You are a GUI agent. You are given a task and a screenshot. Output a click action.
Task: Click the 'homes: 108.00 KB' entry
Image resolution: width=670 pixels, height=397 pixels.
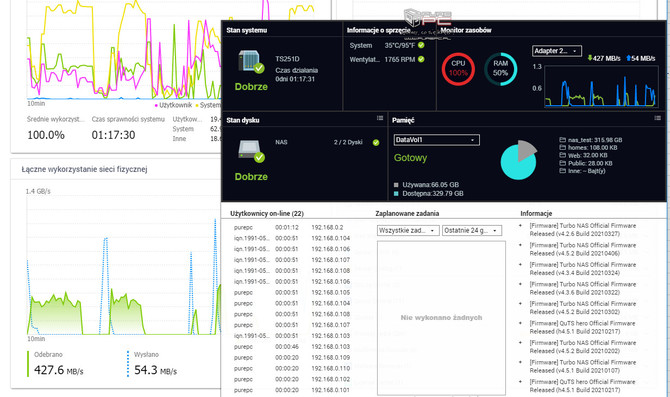[x=593, y=147]
